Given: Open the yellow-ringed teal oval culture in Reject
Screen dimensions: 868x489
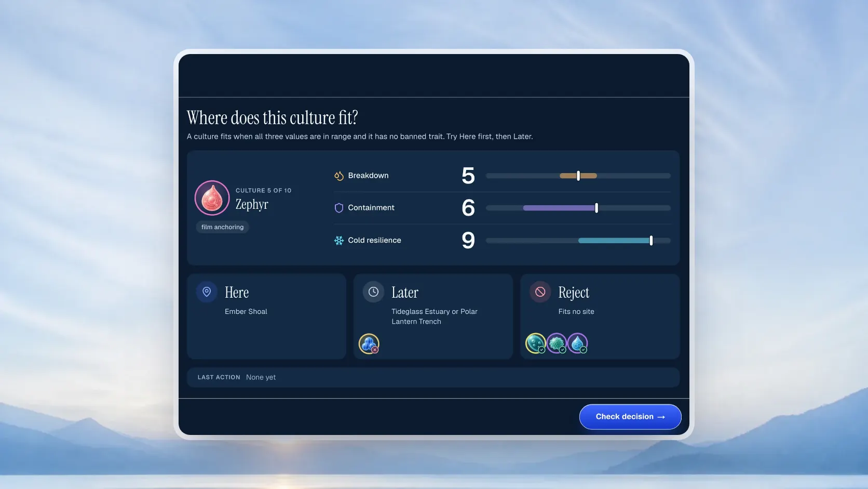Looking at the screenshot, I should click(x=536, y=343).
